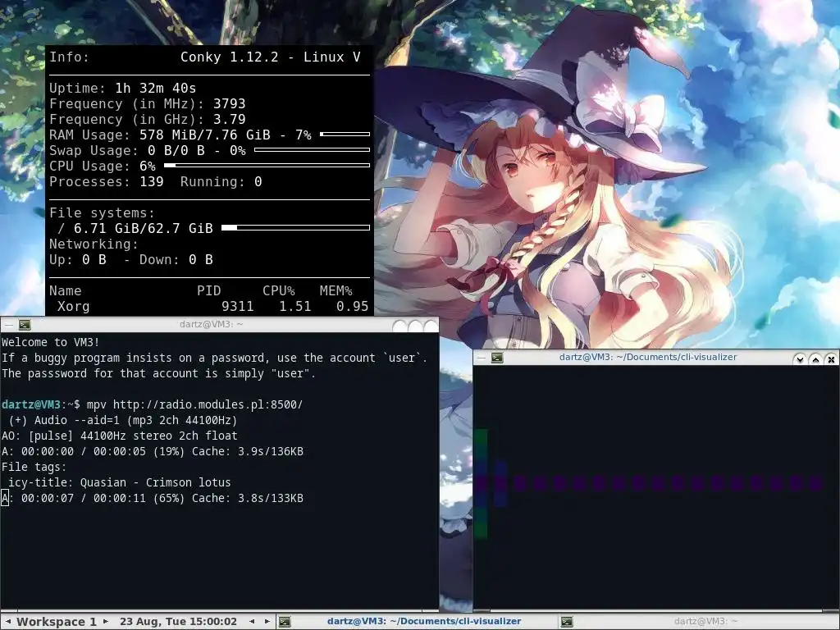Click the mpv http://radio.modules.pl:8500/ command text

(x=194, y=404)
